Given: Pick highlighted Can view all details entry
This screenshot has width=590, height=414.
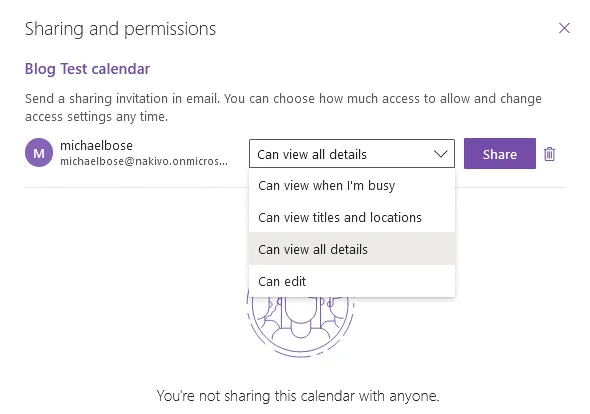Looking at the screenshot, I should point(351,249).
